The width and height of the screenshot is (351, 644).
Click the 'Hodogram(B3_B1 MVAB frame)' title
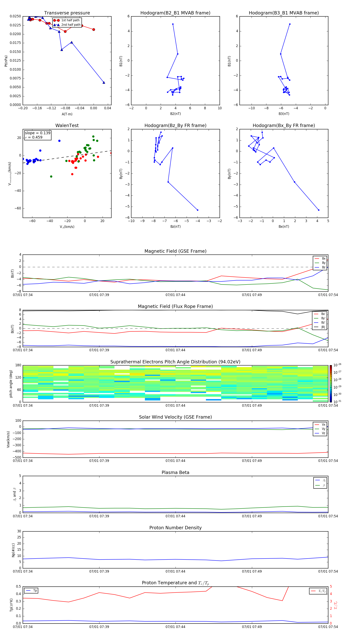(x=284, y=13)
